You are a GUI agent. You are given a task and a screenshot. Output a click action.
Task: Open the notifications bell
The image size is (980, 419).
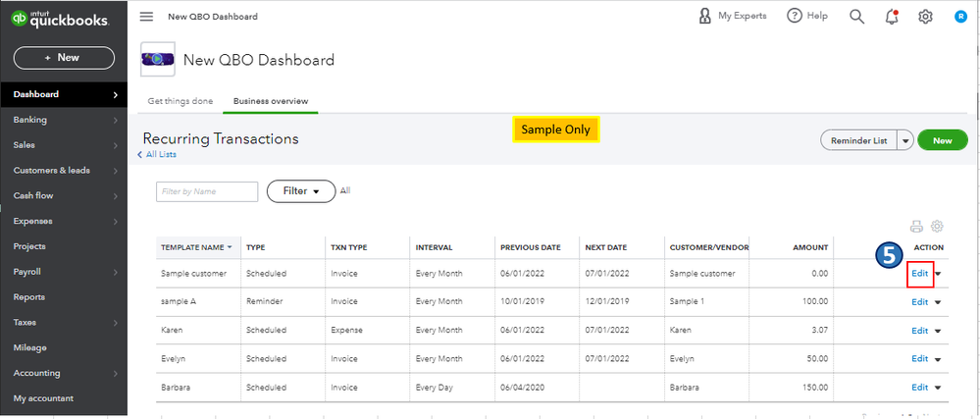coord(892,17)
